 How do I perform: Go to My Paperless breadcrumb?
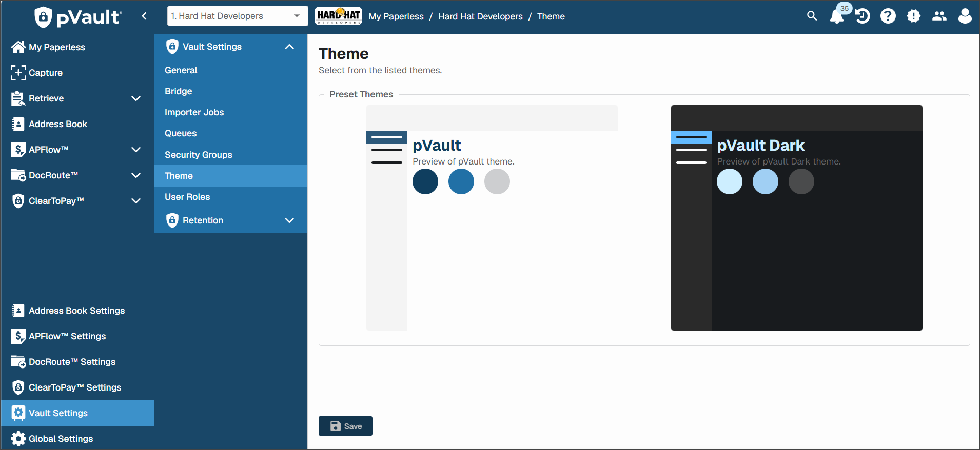(x=396, y=16)
